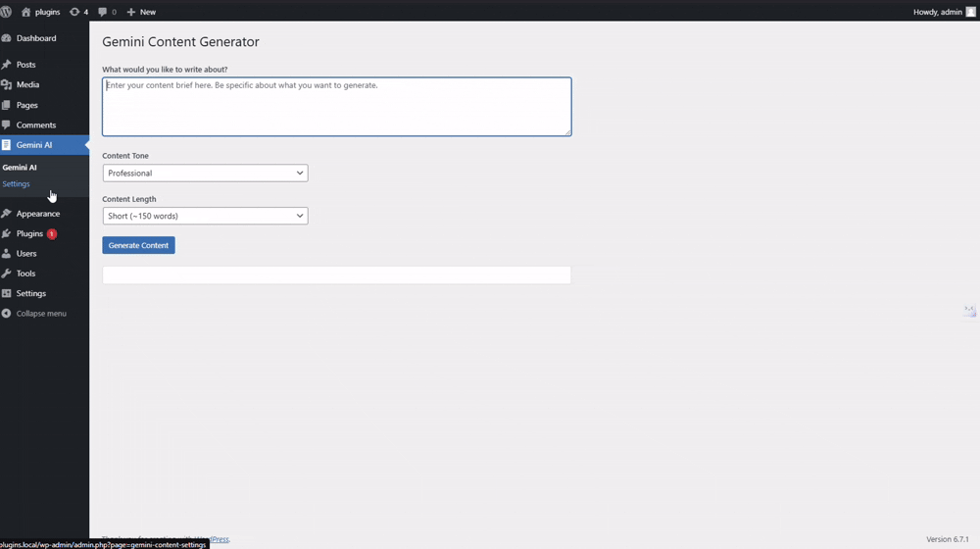This screenshot has width=980, height=549.
Task: Click the home icon beside plugins
Action: click(25, 12)
